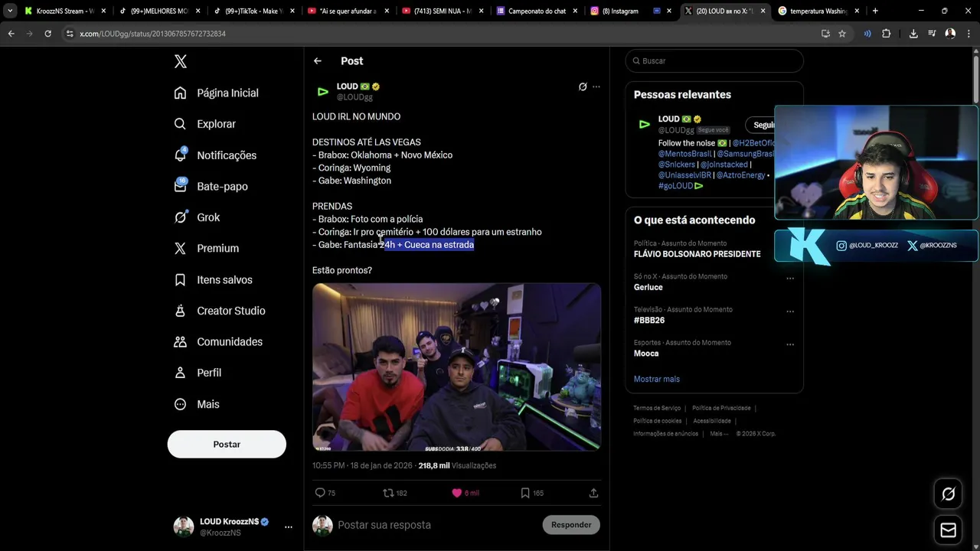Open Chrome profile avatar icon
Screen dimensions: 980x551
coord(950,34)
